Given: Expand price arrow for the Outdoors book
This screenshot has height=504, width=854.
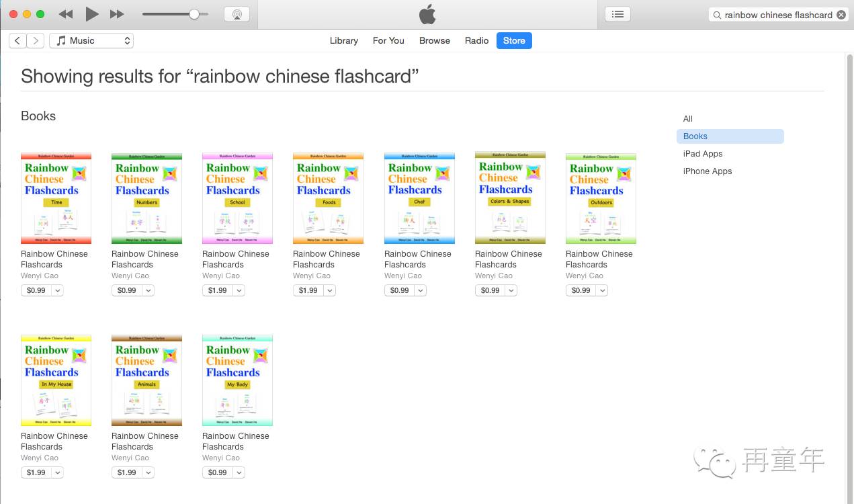Looking at the screenshot, I should pos(603,290).
